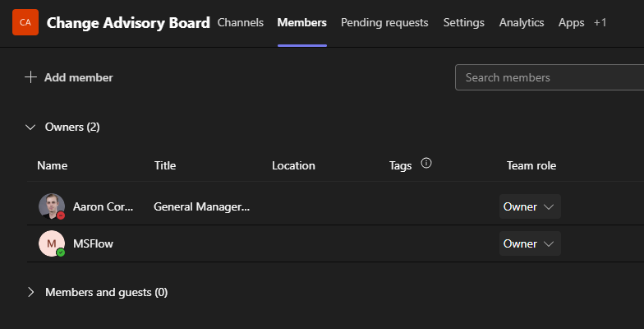Open the Pending requests tab

(384, 22)
